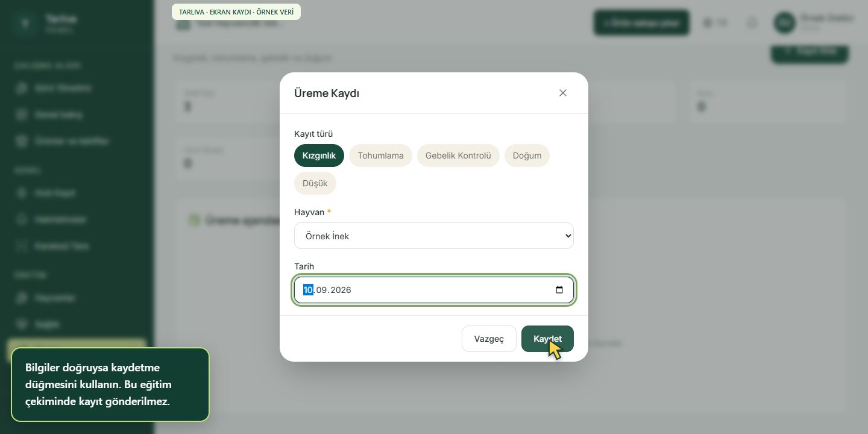868x434 pixels.
Task: Close the Üreme Kaydı dialog with X
Action: [563, 93]
